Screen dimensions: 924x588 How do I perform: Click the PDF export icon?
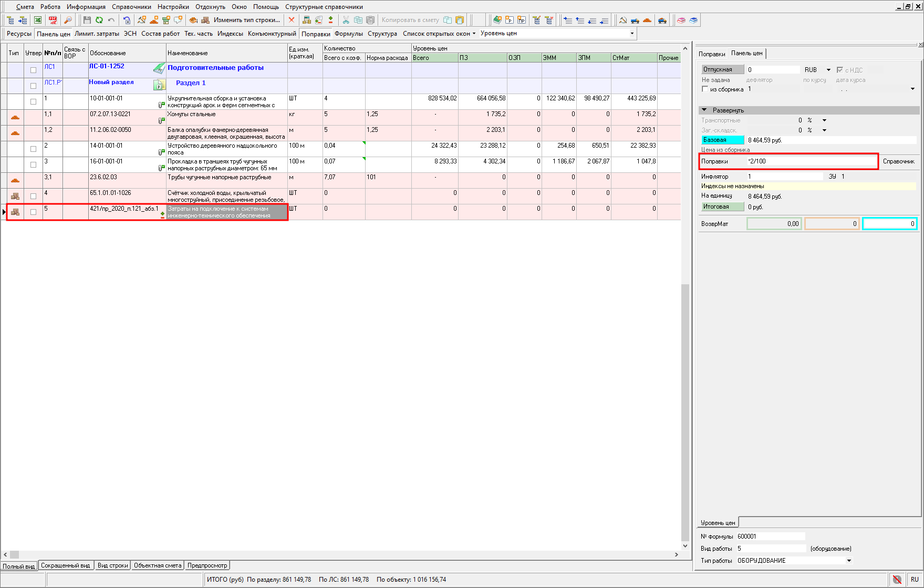53,20
